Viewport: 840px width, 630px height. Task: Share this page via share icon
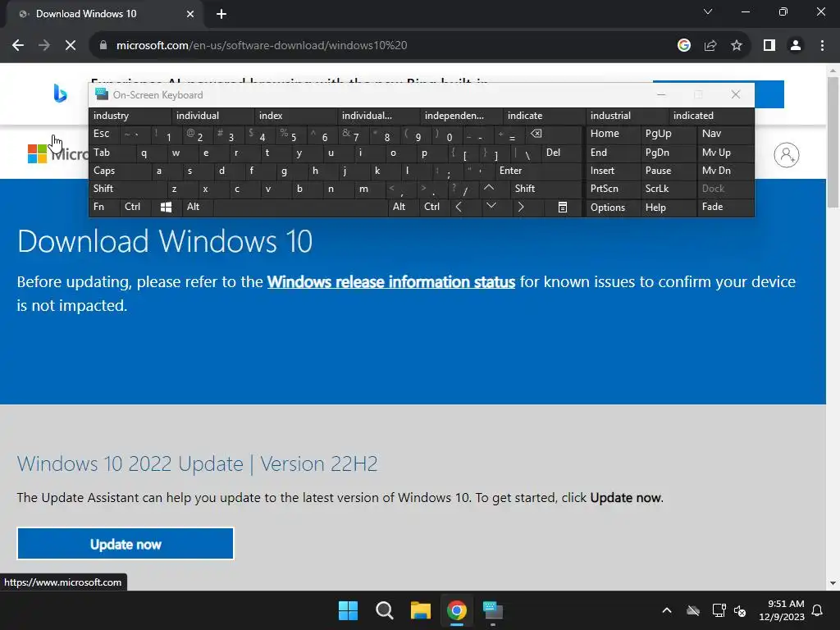tap(710, 46)
